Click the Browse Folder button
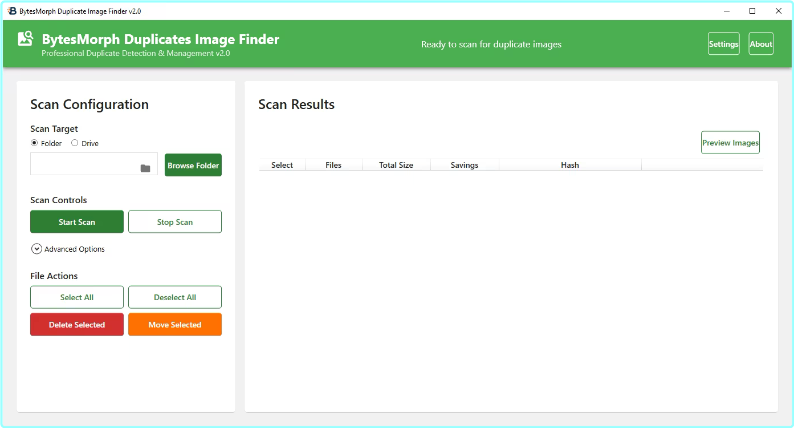This screenshot has width=794, height=428. pyautogui.click(x=193, y=165)
